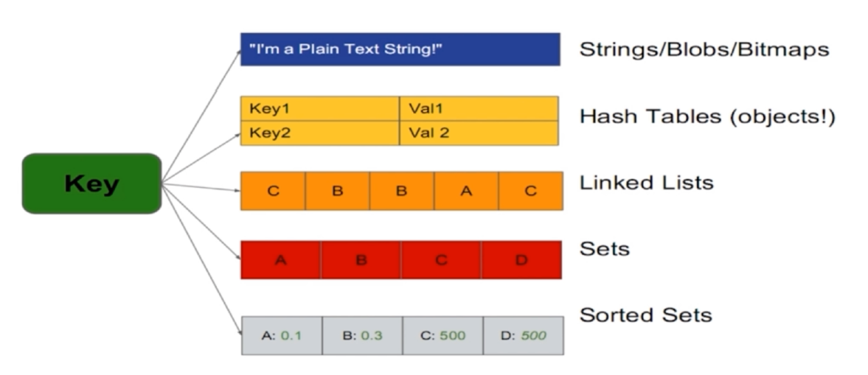Select the Val1 hash table cell
Viewport: 868px width, 375px height.
coord(478,108)
